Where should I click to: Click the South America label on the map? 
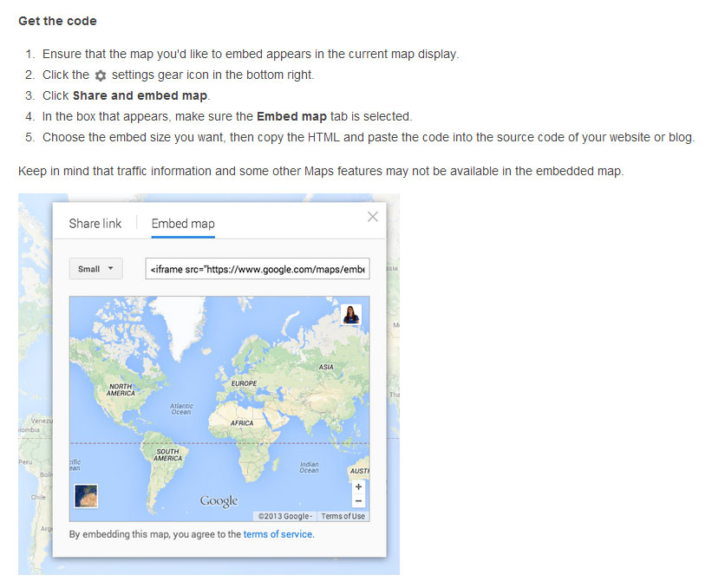coord(167,455)
